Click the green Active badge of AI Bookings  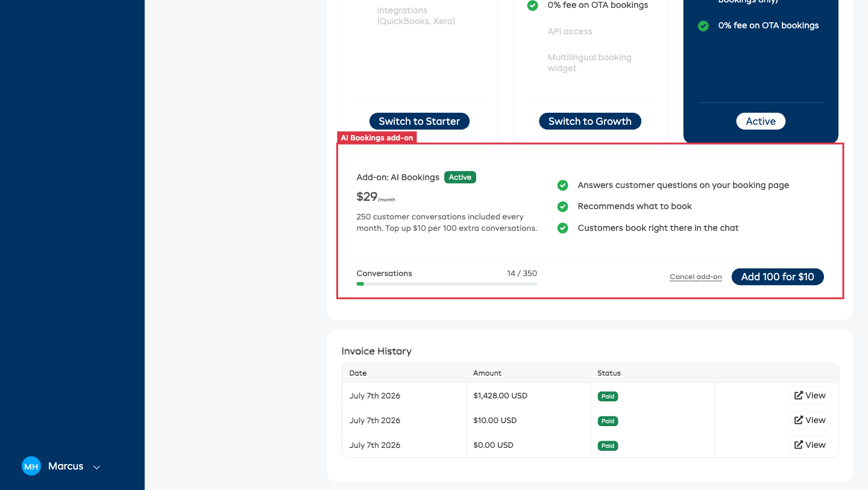tap(460, 177)
